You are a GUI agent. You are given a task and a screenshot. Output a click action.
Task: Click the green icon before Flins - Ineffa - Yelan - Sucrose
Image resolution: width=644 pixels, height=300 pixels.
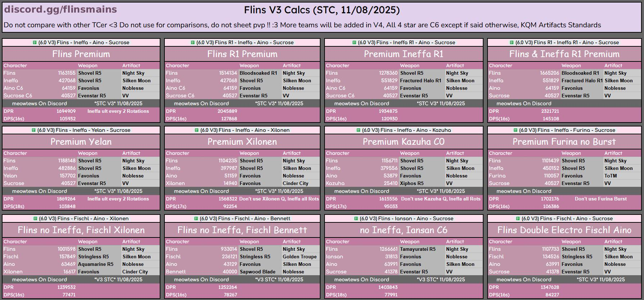point(34,130)
